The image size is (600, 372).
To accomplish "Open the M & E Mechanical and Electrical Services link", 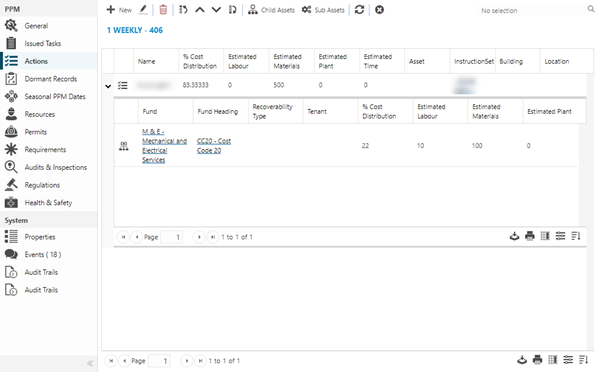I will coord(164,146).
